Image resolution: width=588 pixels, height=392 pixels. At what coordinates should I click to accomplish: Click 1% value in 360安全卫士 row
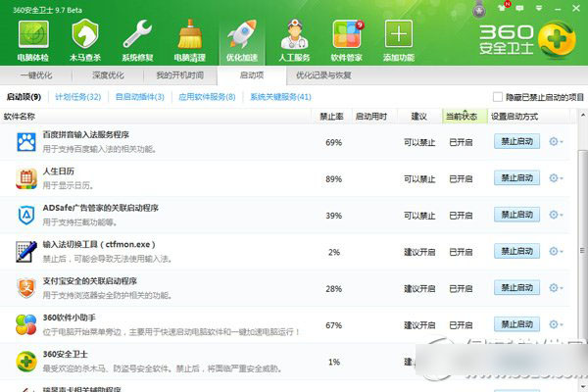pos(334,362)
